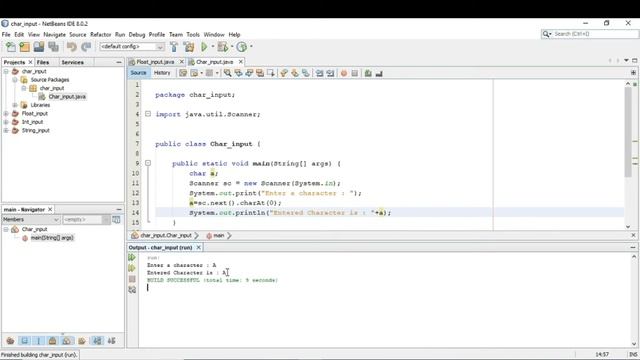Open the Members dropdown in Navigator
The width and height of the screenshot is (640, 360).
[x=31, y=220]
